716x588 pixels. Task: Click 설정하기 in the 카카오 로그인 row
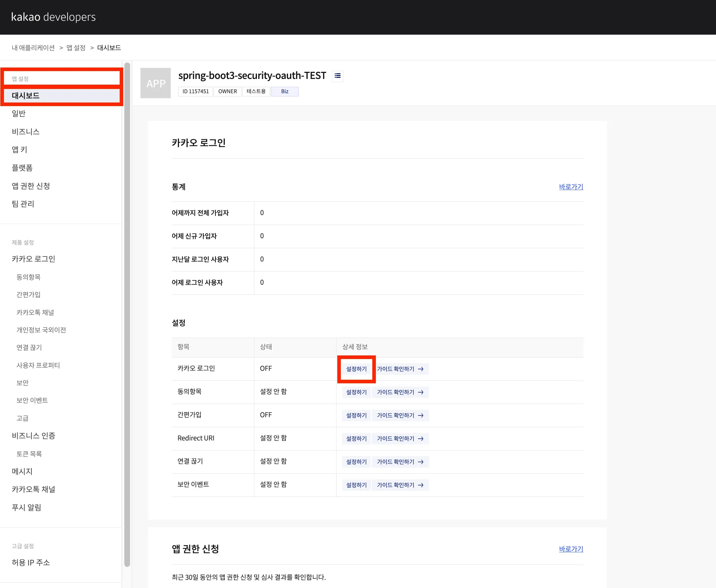click(x=356, y=369)
